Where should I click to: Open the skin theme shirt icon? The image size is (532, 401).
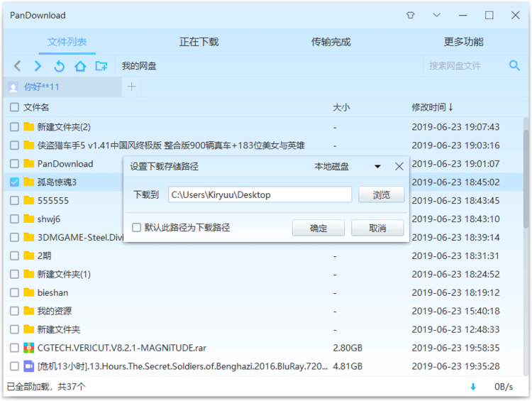pos(410,15)
